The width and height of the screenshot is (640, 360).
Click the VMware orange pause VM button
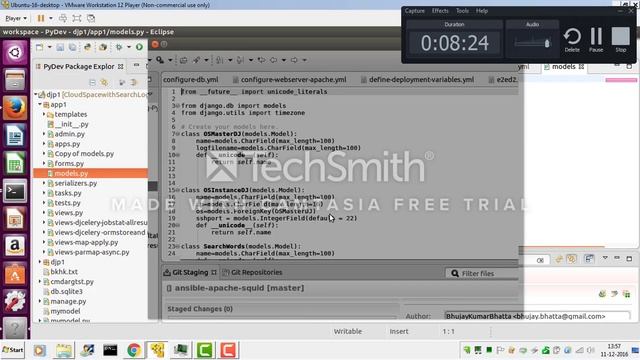pyautogui.click(x=41, y=18)
